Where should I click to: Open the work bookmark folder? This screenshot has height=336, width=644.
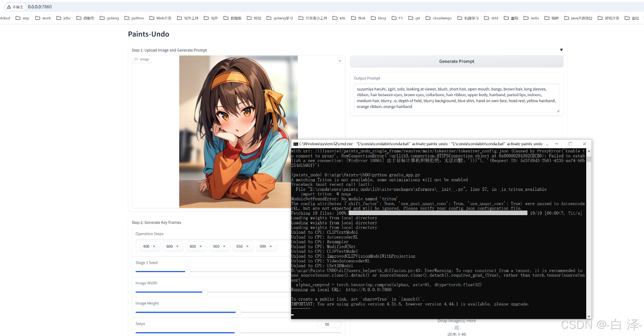tap(43, 18)
